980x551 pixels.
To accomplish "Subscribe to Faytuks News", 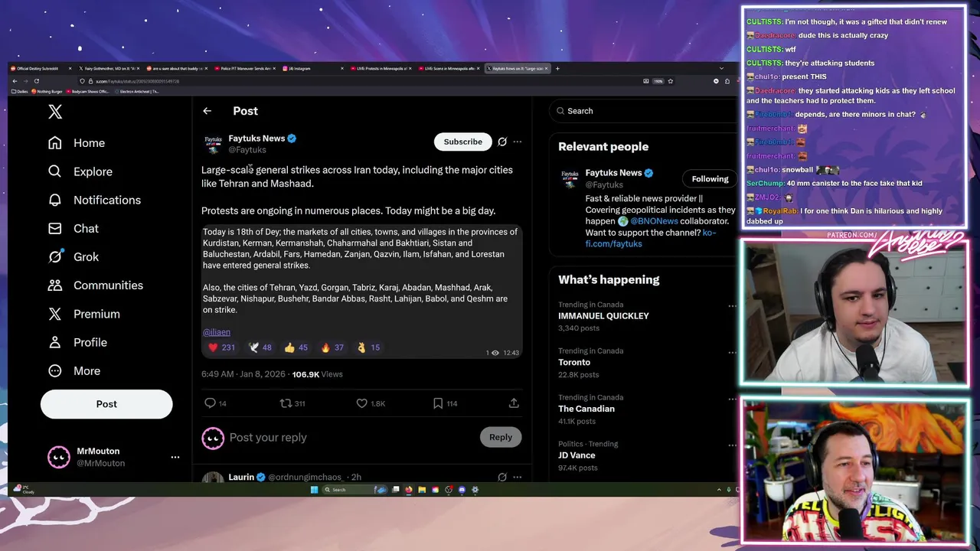I will [463, 142].
